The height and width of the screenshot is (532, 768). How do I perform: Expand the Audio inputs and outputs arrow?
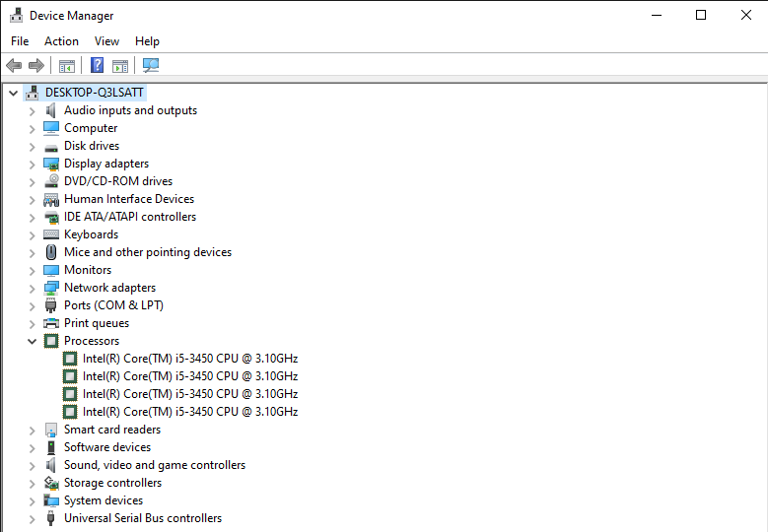coord(32,111)
